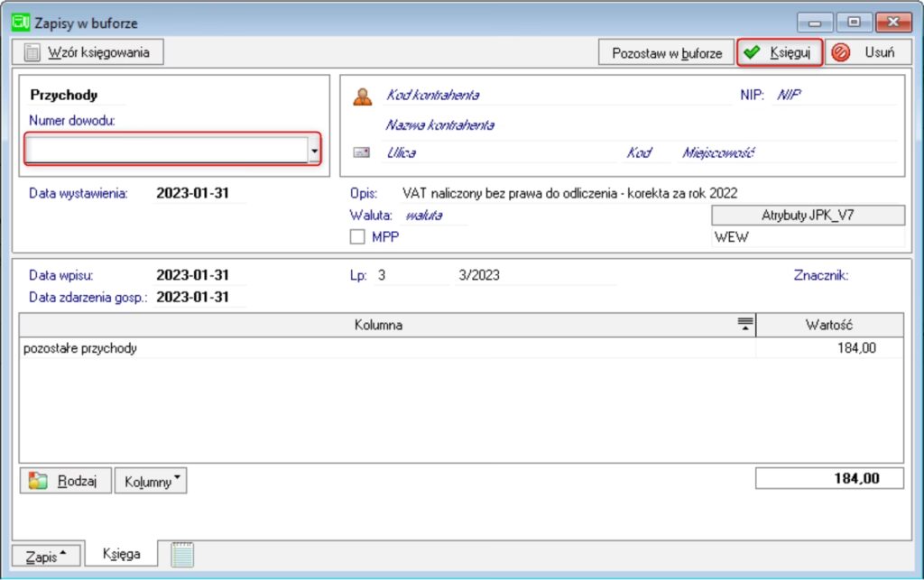The height and width of the screenshot is (580, 924).
Task: Click the Numer dowodu input field
Action: coord(166,151)
